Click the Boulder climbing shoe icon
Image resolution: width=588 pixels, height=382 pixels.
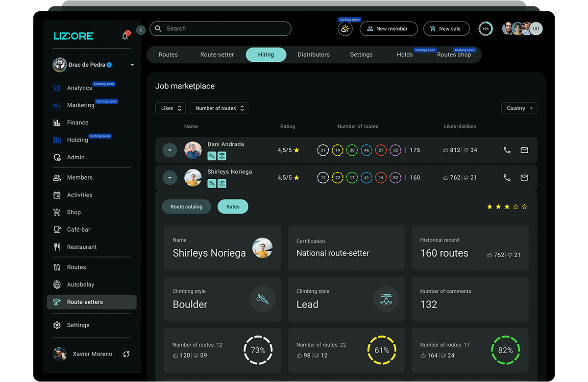click(x=263, y=299)
